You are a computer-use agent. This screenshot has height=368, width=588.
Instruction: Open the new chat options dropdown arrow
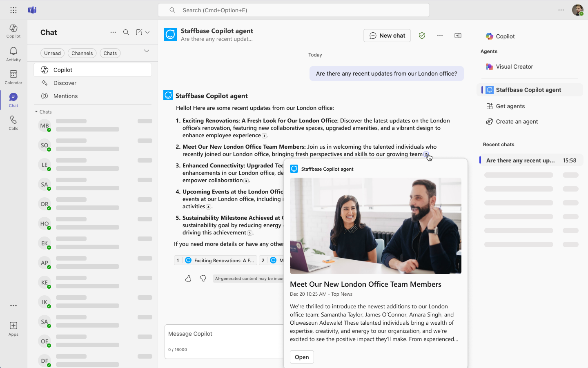click(x=147, y=32)
